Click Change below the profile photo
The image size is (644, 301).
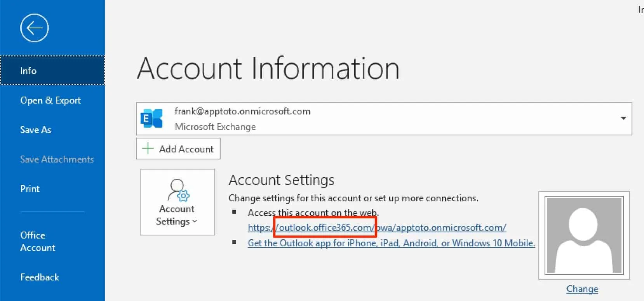[582, 289]
